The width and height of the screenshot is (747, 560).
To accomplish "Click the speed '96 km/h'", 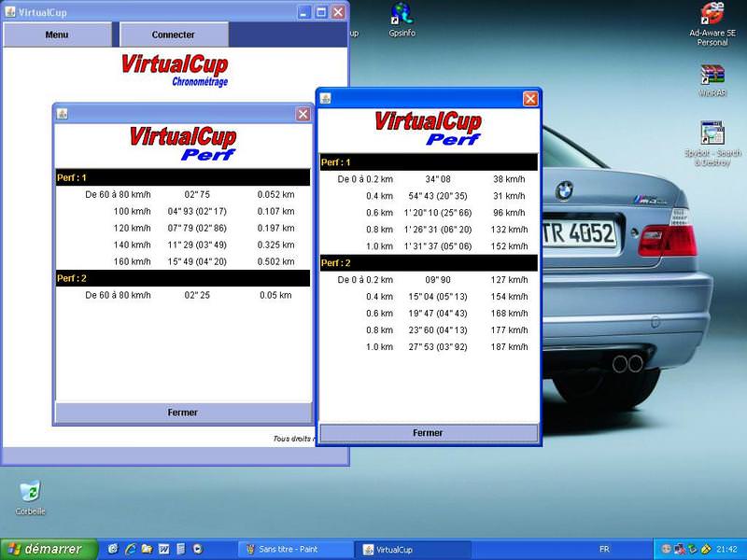I will point(509,213).
